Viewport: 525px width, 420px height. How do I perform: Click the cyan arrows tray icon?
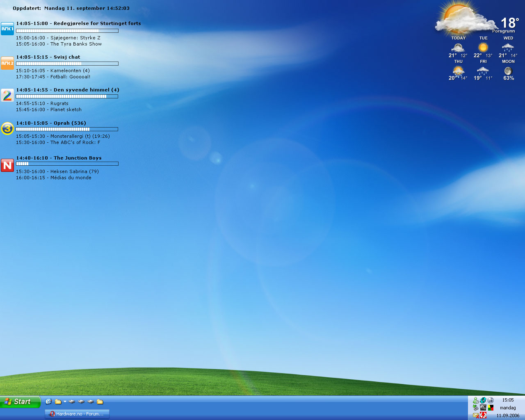point(483,400)
